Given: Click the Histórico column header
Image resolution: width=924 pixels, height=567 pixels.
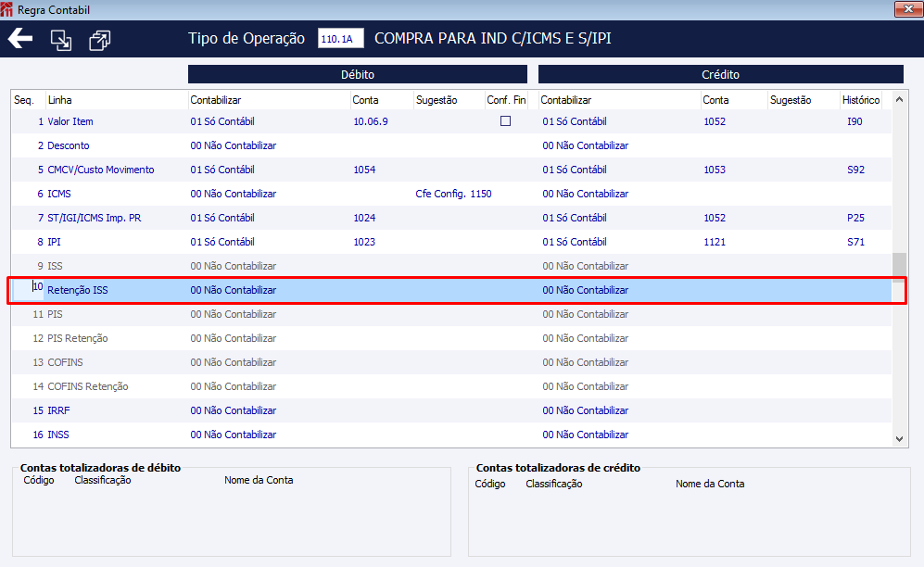Looking at the screenshot, I should point(861,100).
